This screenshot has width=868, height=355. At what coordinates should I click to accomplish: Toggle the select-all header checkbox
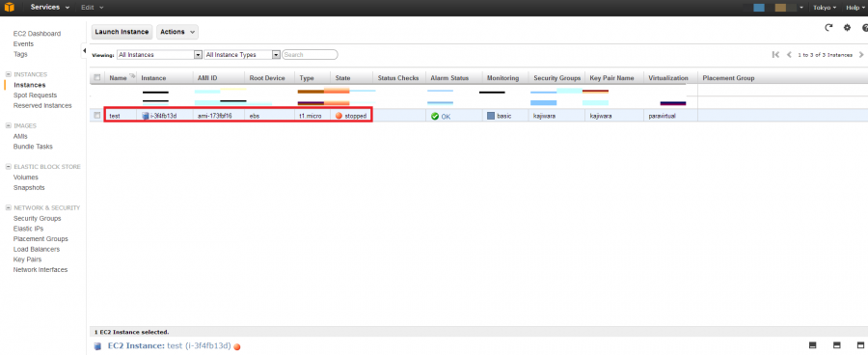[x=97, y=78]
